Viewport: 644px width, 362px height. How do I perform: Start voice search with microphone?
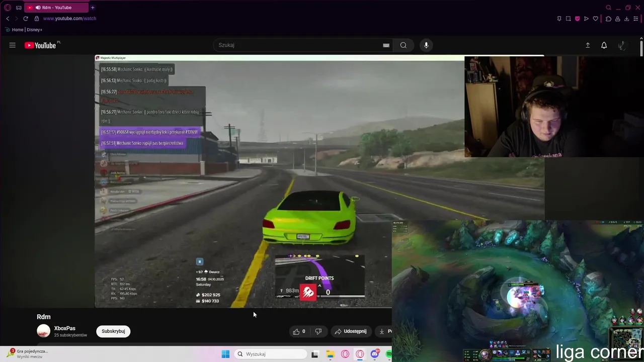click(x=426, y=45)
